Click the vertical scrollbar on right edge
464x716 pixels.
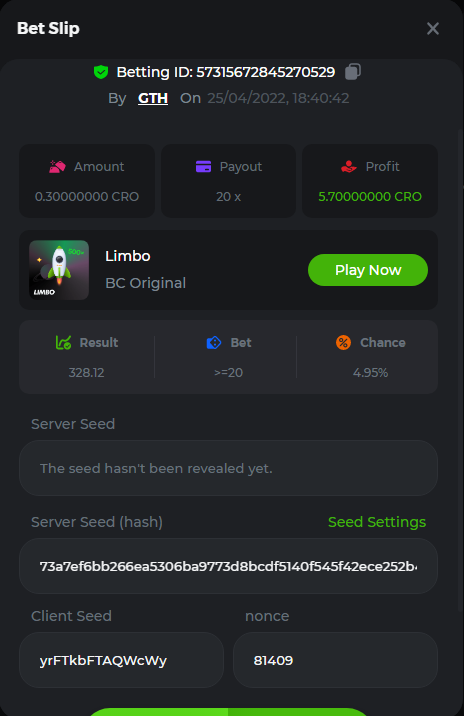click(x=460, y=370)
